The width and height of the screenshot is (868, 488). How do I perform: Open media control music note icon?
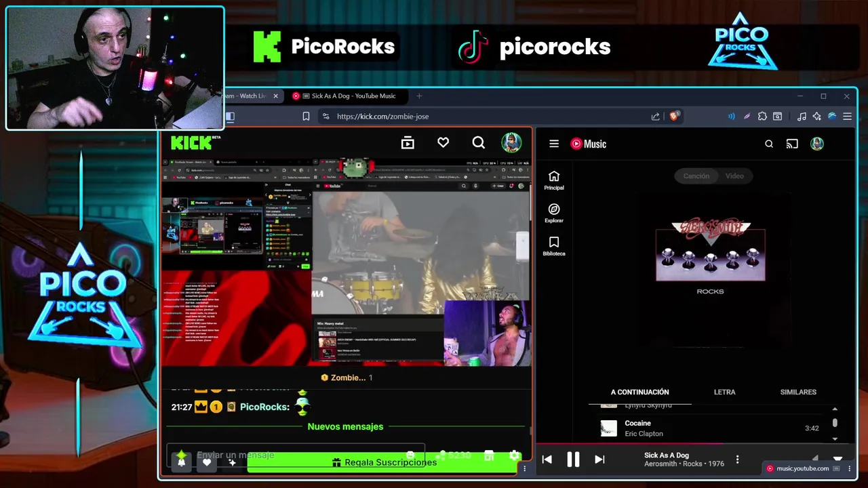(x=802, y=117)
